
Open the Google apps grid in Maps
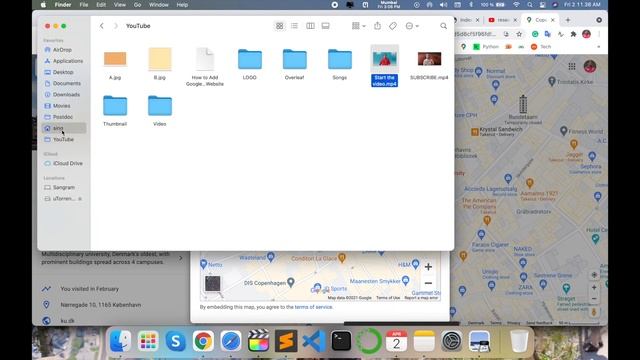(572, 67)
